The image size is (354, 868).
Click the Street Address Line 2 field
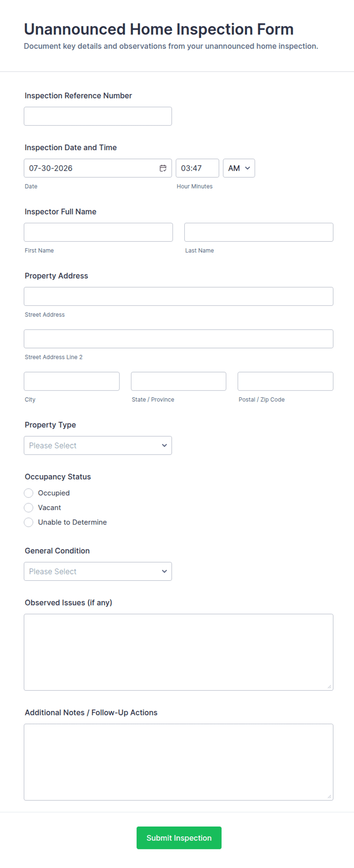click(x=179, y=339)
